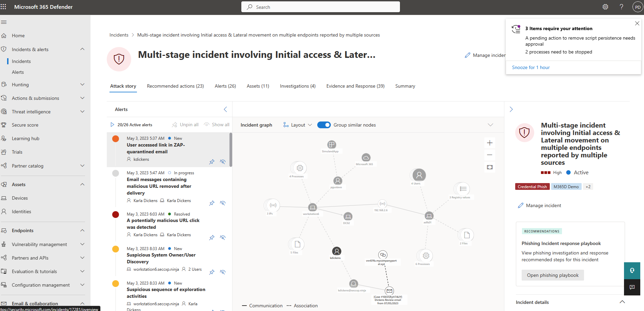Expand Actions & submissions nav section
The width and height of the screenshot is (644, 311).
click(82, 98)
